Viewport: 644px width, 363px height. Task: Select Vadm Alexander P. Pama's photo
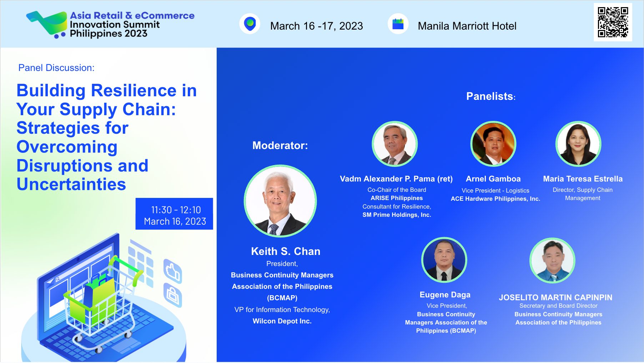394,144
